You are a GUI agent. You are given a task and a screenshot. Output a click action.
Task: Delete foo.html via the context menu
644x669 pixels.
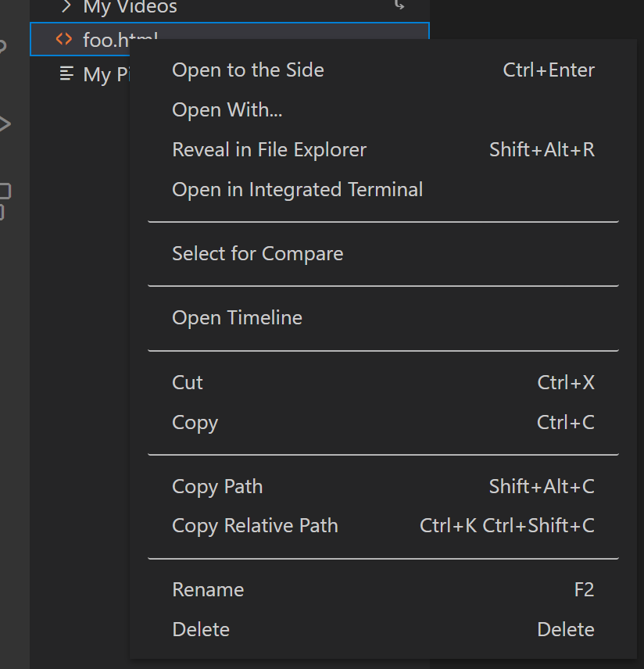[201, 629]
